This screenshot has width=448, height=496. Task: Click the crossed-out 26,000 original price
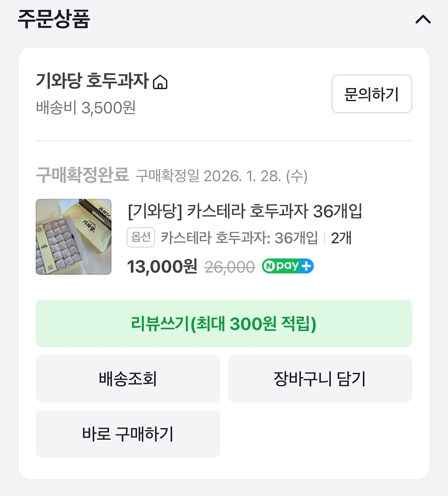click(230, 267)
